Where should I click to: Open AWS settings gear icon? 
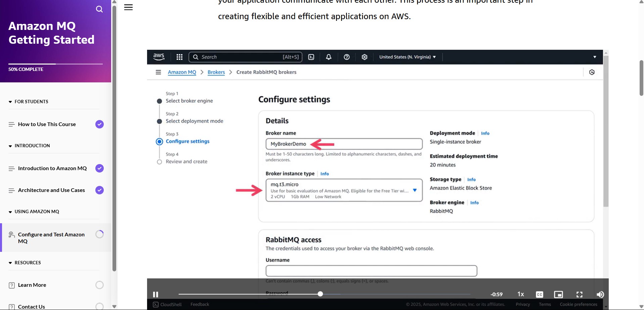[365, 57]
